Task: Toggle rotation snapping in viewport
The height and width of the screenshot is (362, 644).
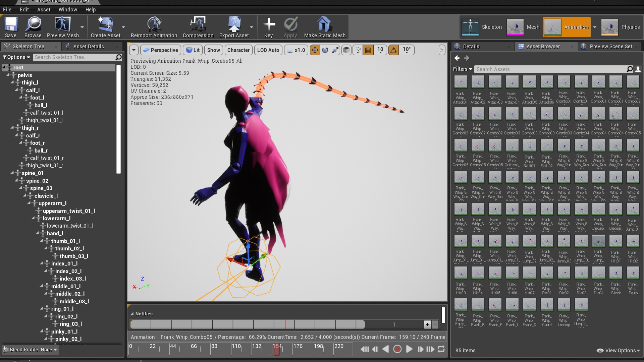Action: click(393, 50)
